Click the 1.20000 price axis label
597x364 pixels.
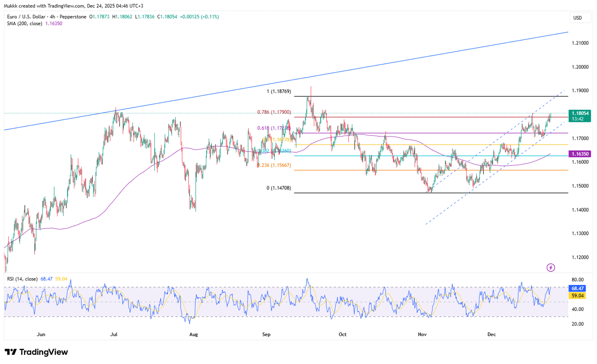580,67
